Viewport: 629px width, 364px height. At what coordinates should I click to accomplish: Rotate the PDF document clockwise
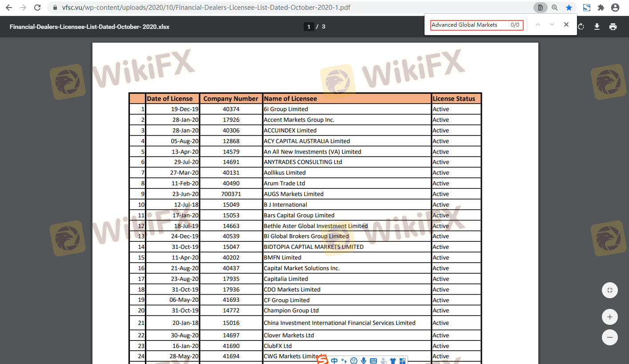pos(581,27)
